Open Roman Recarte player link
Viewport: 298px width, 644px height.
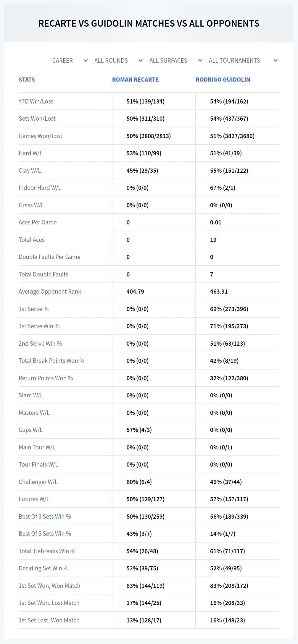click(x=135, y=80)
